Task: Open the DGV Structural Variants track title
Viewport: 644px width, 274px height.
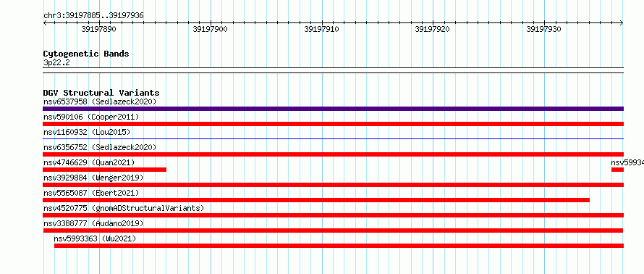Action: (x=101, y=93)
